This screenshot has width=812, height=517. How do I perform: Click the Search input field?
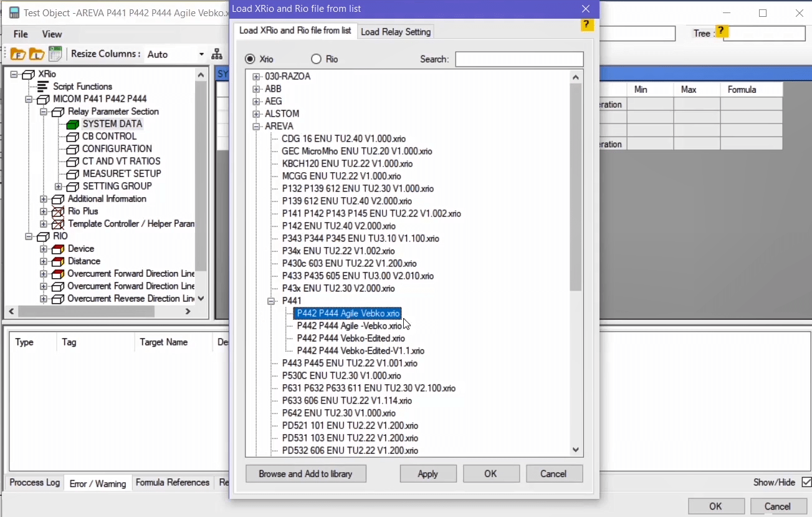pos(519,59)
